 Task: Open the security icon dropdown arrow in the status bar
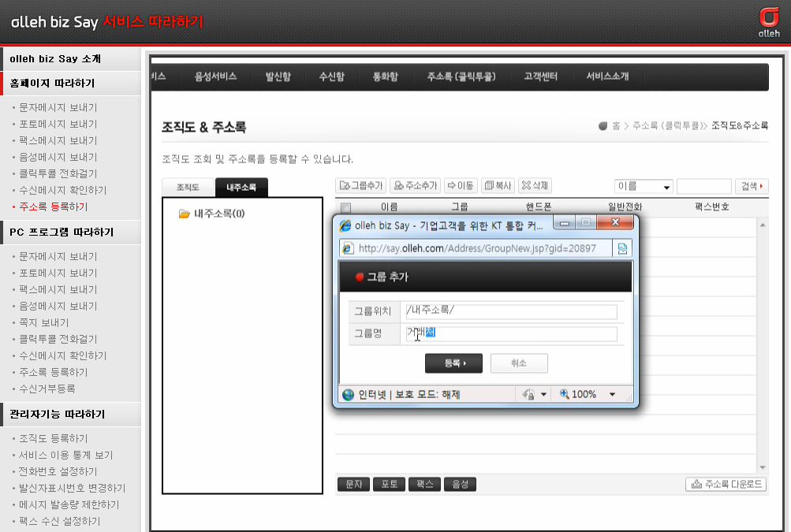543,394
